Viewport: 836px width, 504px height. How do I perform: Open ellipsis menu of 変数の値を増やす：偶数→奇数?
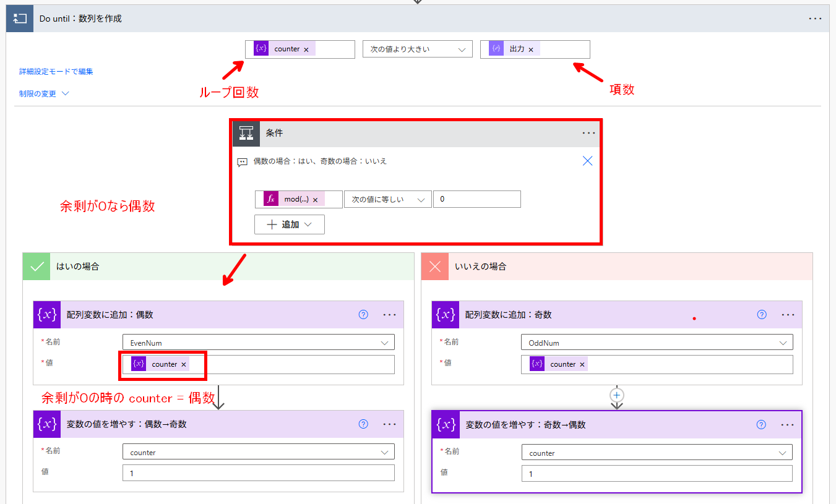pyautogui.click(x=389, y=424)
